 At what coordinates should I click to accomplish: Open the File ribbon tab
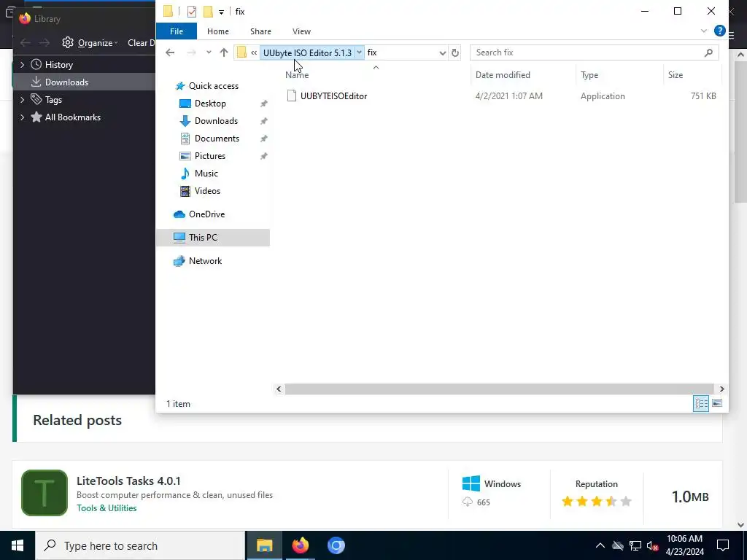(177, 31)
